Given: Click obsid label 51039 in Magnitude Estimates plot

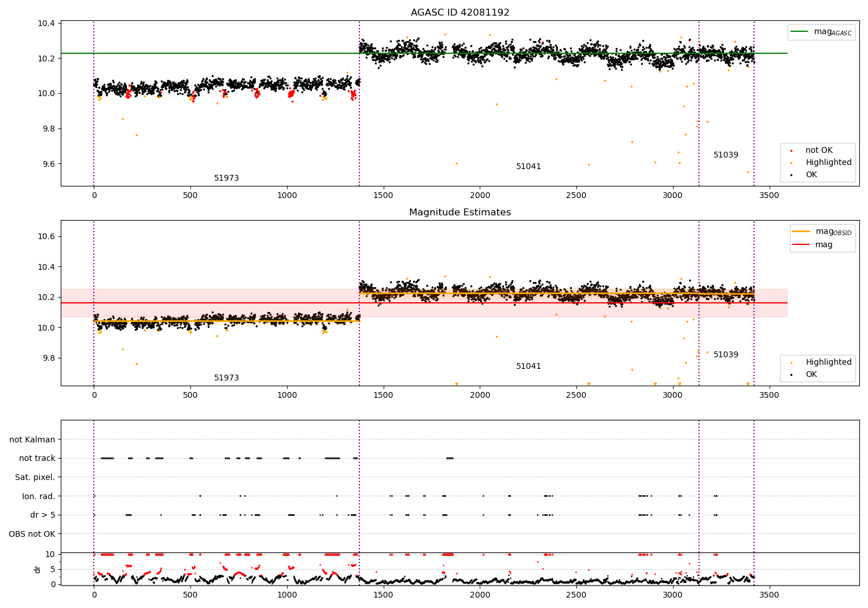Looking at the screenshot, I should (x=726, y=355).
